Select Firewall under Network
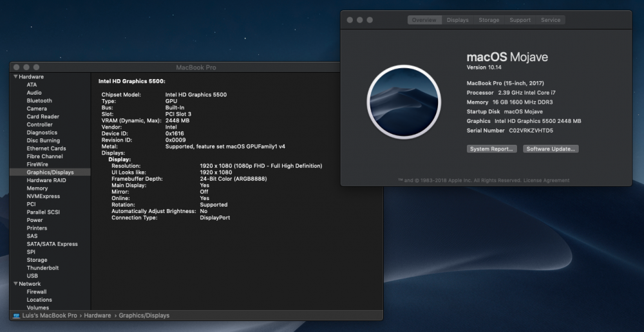The height and width of the screenshot is (332, 644). click(x=37, y=291)
